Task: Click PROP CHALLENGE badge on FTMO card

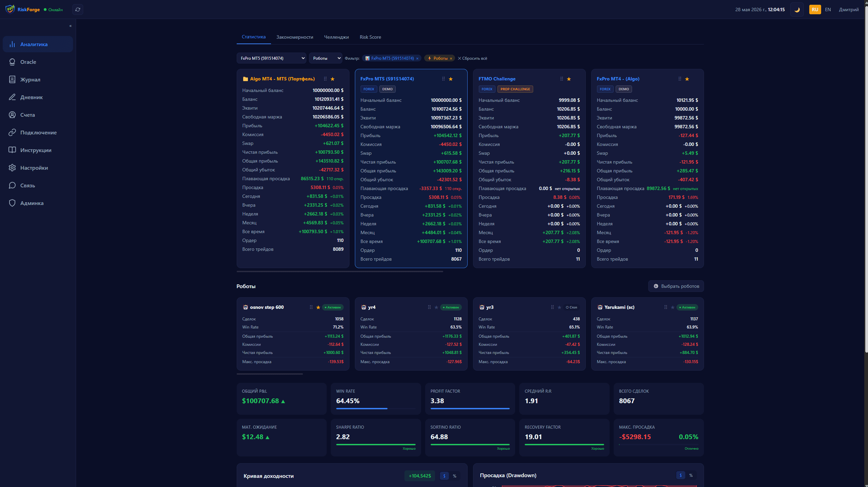Action: click(x=515, y=89)
